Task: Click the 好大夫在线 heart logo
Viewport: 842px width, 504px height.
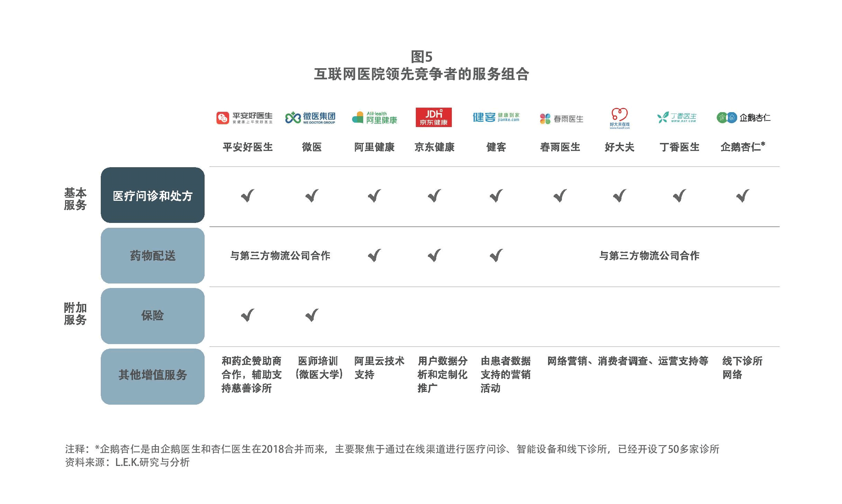Action: 619,118
